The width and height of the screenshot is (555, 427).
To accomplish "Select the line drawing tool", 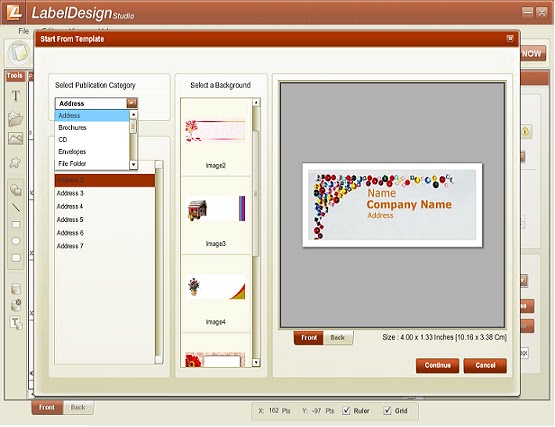I will (16, 207).
